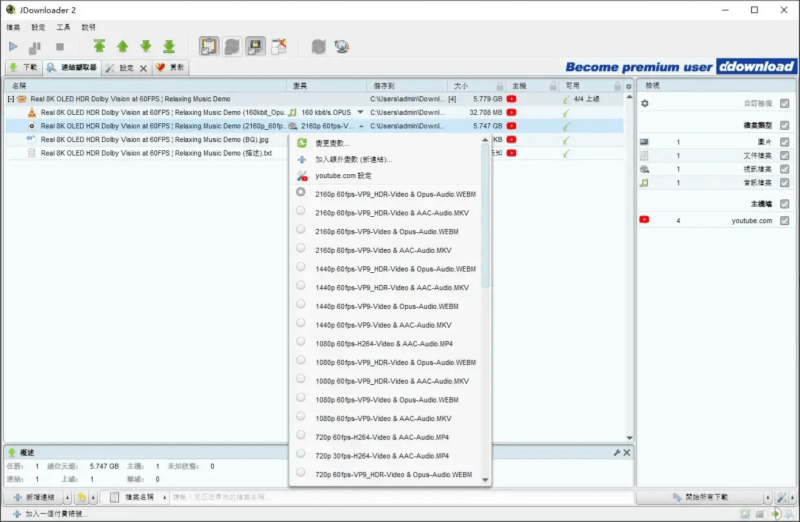
Task: Sort table by 名稱 column header
Action: coord(145,86)
